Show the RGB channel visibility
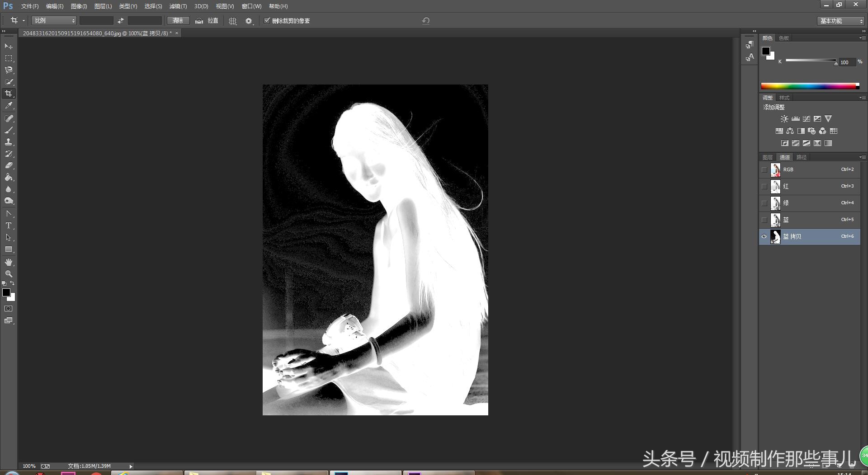The height and width of the screenshot is (475, 868). (764, 169)
